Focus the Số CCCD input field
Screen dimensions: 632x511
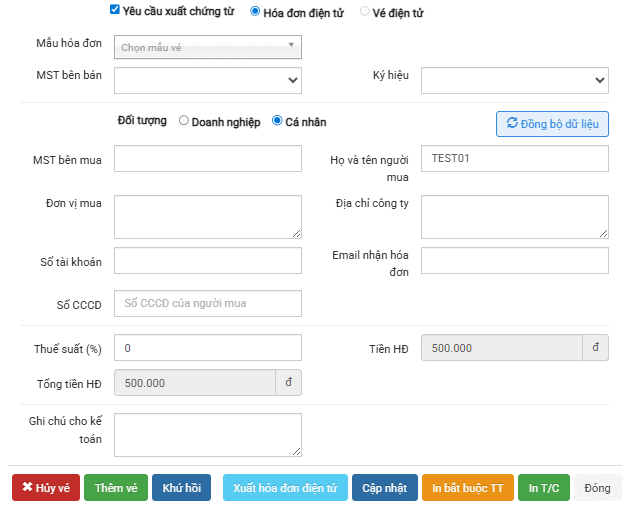(x=208, y=303)
